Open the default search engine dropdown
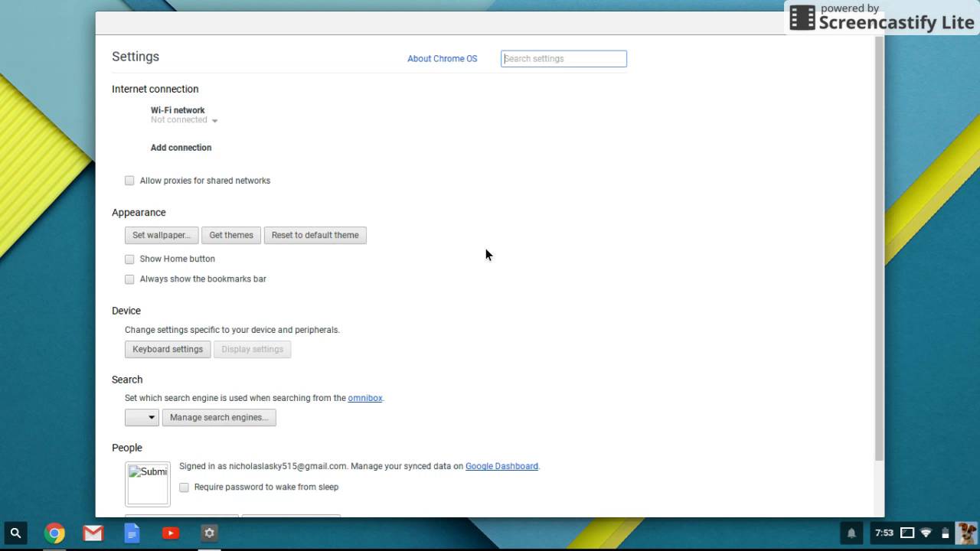The height and width of the screenshot is (551, 980). 142,417
